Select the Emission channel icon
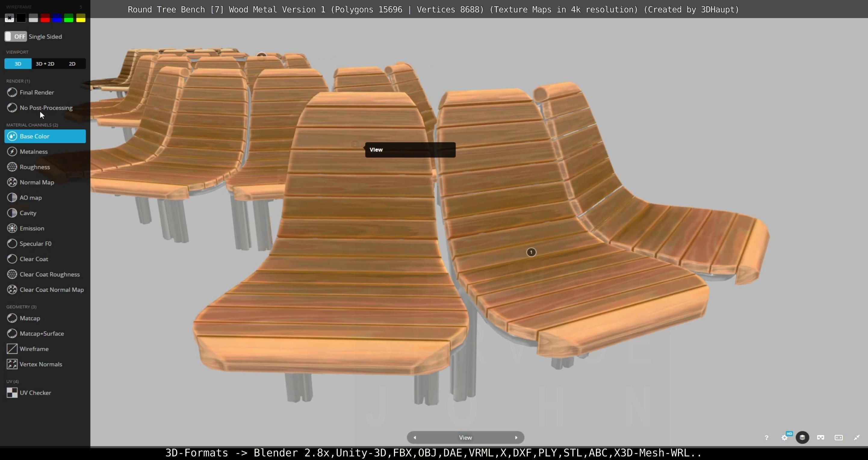The image size is (868, 460). [12, 228]
